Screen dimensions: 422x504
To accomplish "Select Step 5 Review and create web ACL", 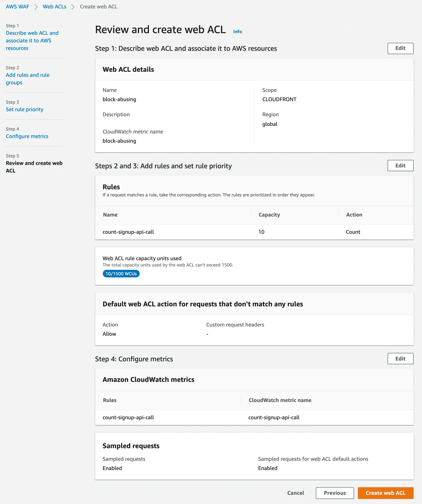I will pyautogui.click(x=34, y=167).
